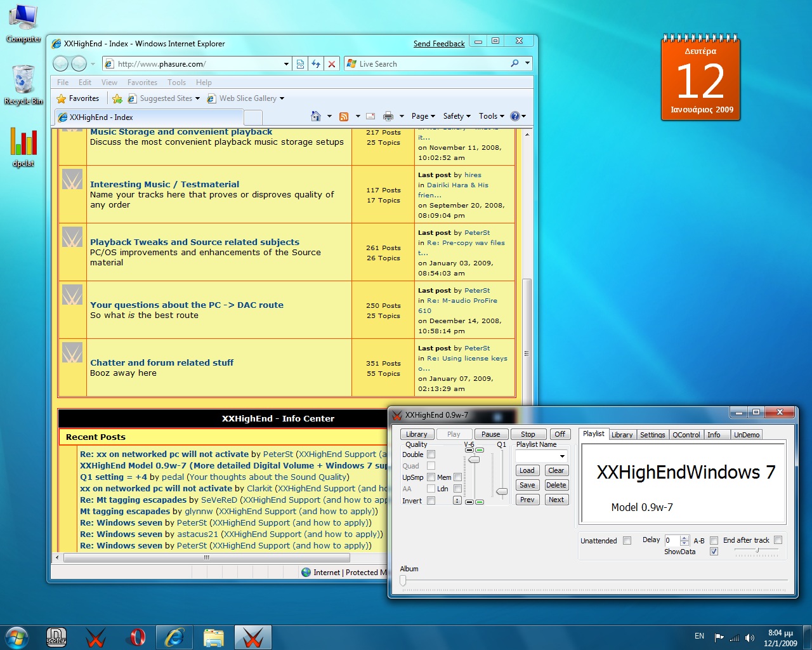Select the Recycle Bin desktop icon
Image resolution: width=812 pixels, height=650 pixels.
24,85
